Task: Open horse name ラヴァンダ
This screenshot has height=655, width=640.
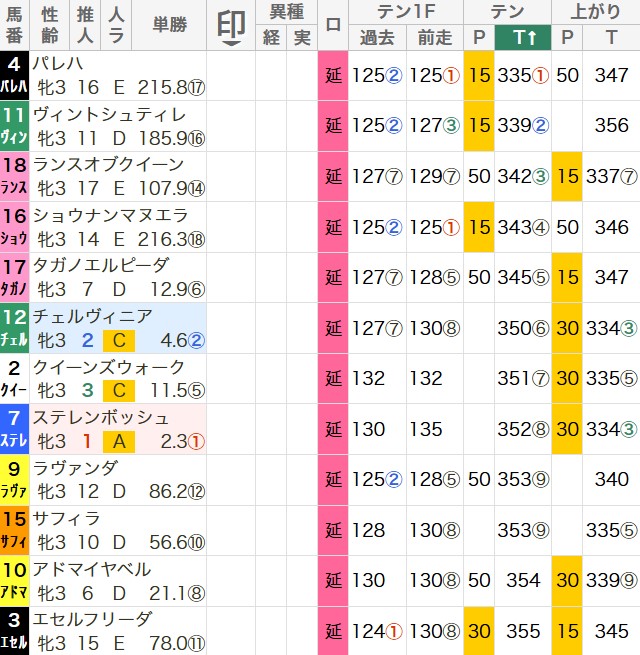Action: pos(76,468)
